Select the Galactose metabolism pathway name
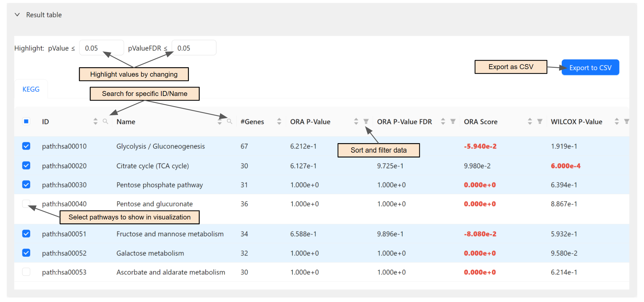This screenshot has height=302, width=644. pyautogui.click(x=150, y=253)
